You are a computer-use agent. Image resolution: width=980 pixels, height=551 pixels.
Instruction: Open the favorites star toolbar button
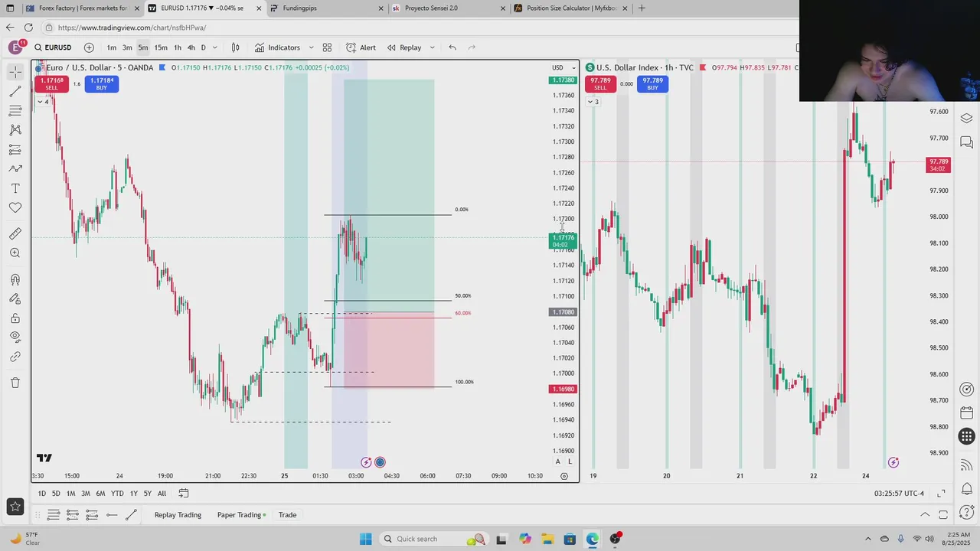coord(15,506)
